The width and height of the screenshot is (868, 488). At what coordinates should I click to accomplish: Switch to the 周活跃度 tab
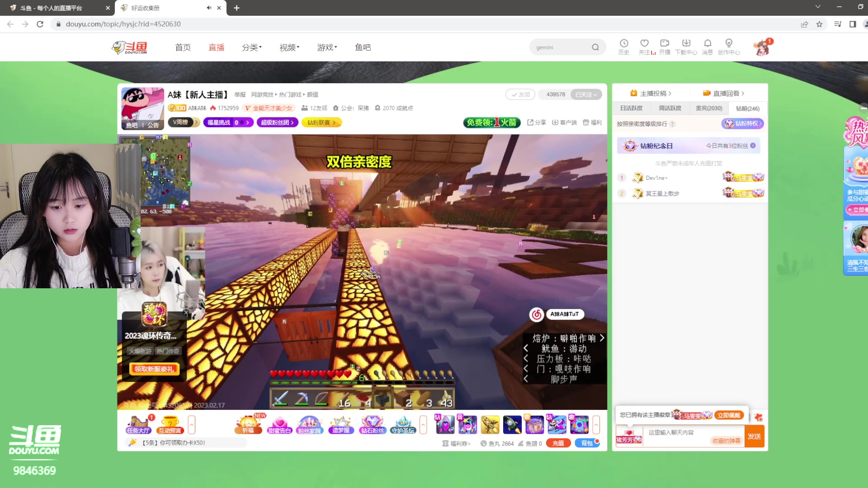coord(670,108)
